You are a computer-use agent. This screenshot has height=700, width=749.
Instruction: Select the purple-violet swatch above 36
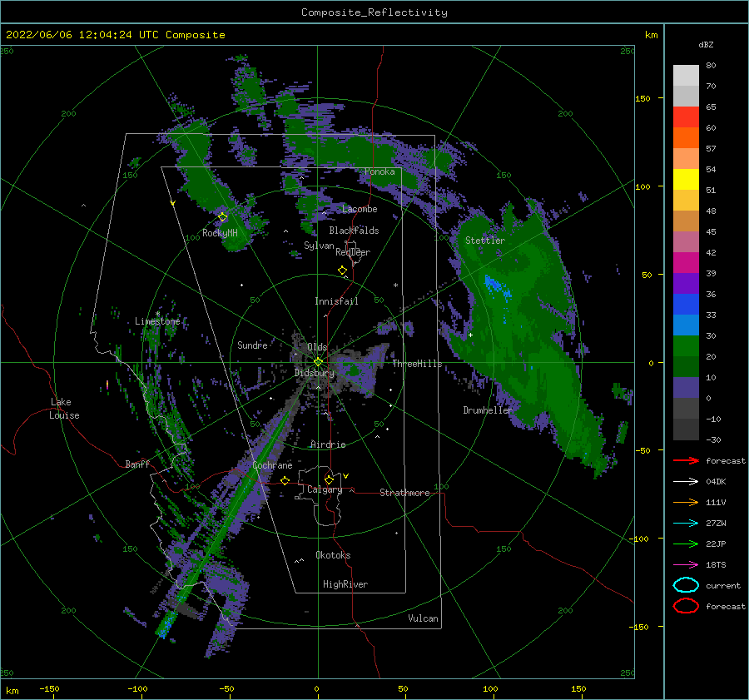(x=686, y=283)
